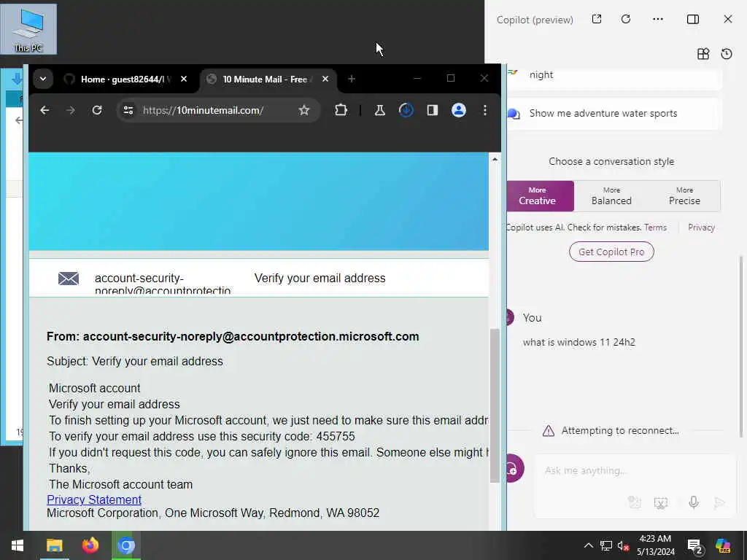
Task: Toggle Copilot from taskbar icon
Action: 723,545
